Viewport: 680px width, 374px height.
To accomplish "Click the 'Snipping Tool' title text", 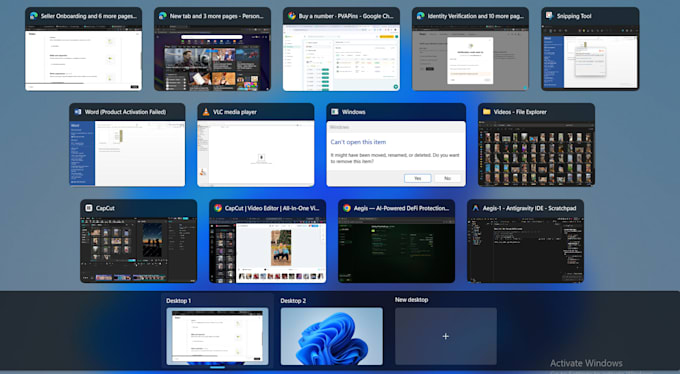I will point(574,16).
